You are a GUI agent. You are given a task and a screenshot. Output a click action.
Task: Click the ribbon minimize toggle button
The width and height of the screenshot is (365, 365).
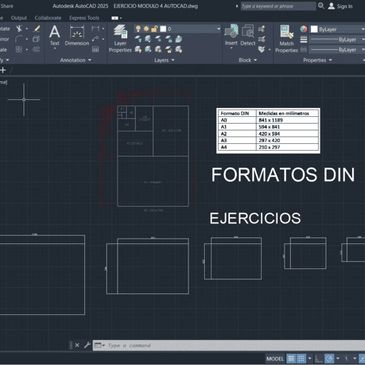pyautogui.click(x=115, y=18)
